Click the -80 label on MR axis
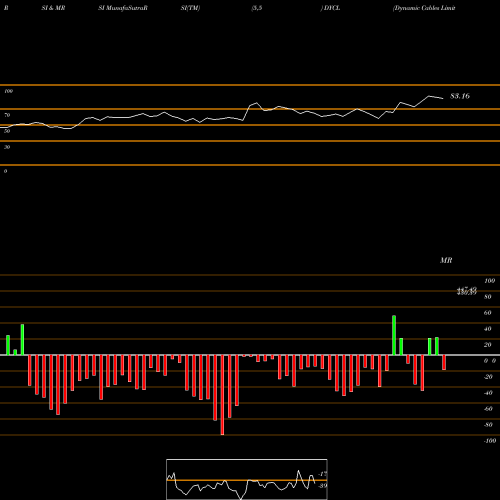Screen dimensions: 500x500 488,425
